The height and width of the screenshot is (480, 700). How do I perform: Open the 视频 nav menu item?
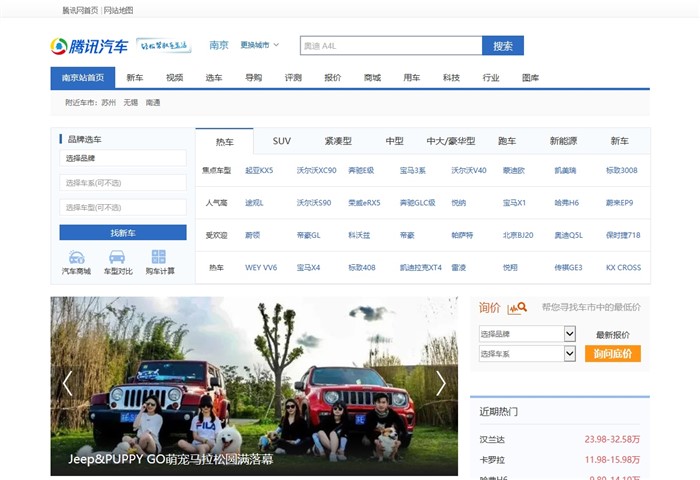click(174, 78)
